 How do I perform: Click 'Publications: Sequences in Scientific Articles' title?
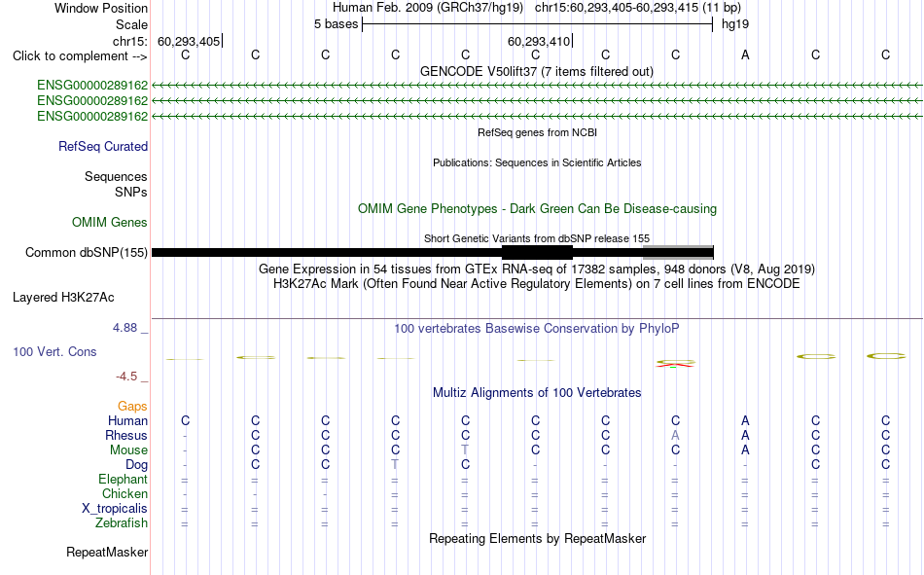pos(537,162)
